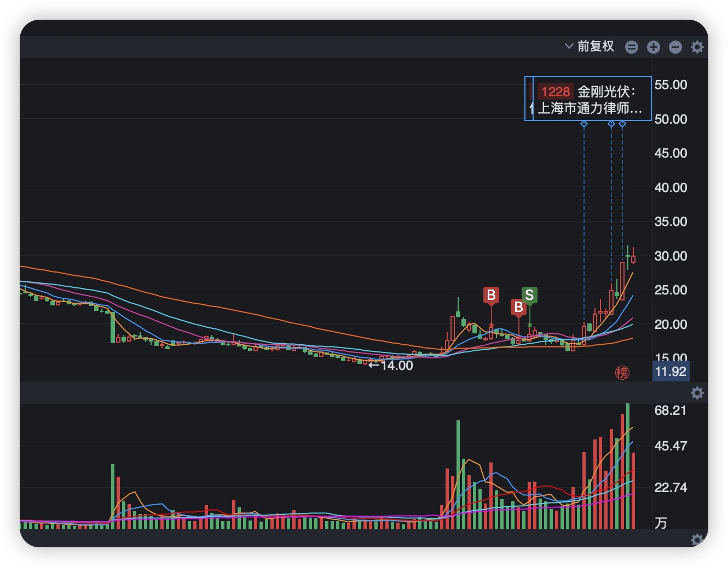Click the red 榜 ranking badge icon
Viewport: 728px width, 567px height.
point(622,373)
